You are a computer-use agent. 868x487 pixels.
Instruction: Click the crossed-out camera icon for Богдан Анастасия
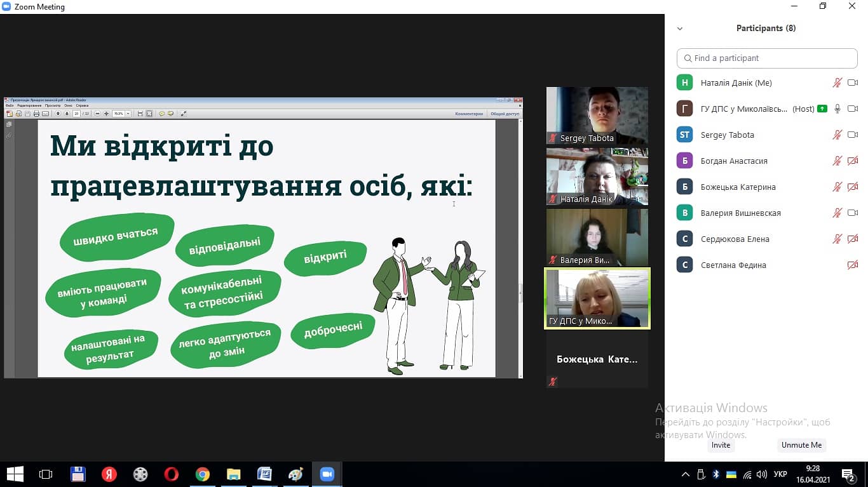(853, 161)
